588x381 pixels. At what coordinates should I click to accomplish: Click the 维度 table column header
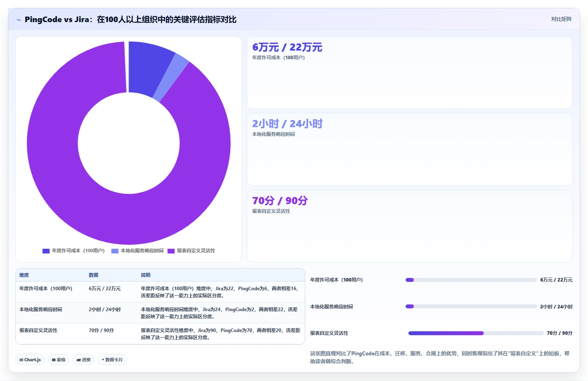click(x=24, y=275)
